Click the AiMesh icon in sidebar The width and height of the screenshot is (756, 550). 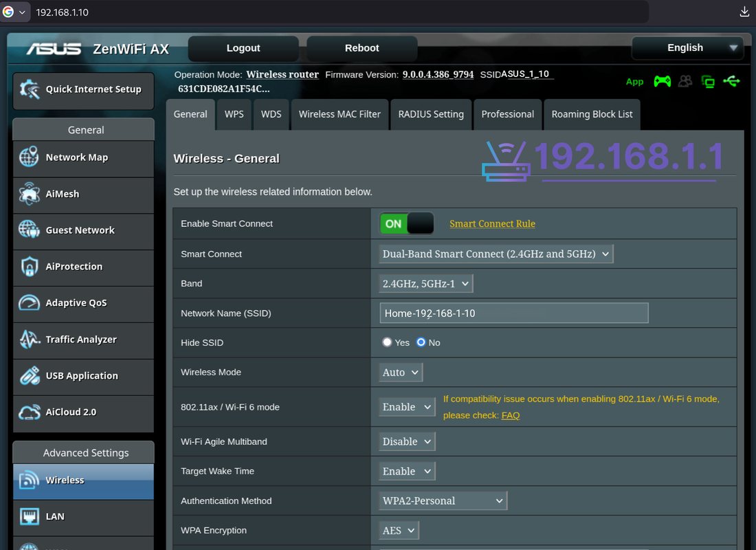click(x=29, y=193)
